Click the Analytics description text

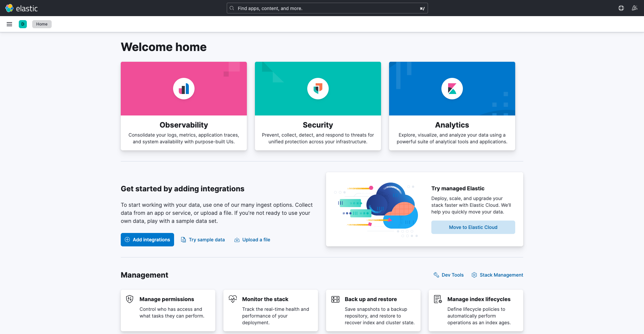point(452,138)
